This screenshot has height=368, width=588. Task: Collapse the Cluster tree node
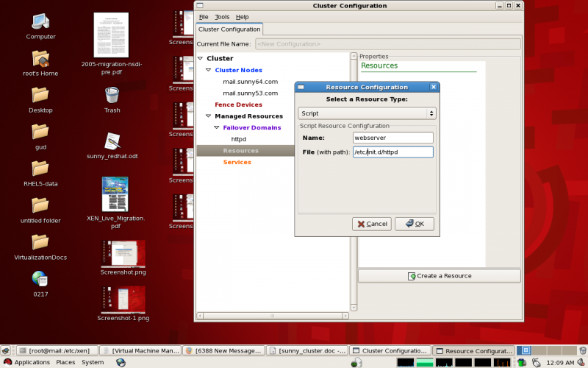(200, 59)
